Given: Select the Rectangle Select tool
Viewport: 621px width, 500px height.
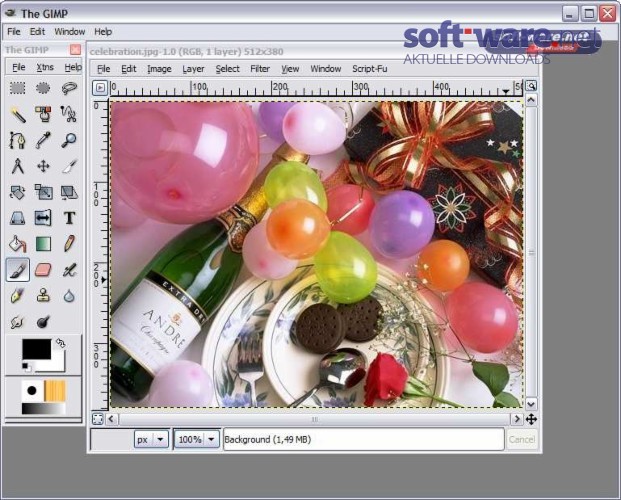Looking at the screenshot, I should [17, 88].
